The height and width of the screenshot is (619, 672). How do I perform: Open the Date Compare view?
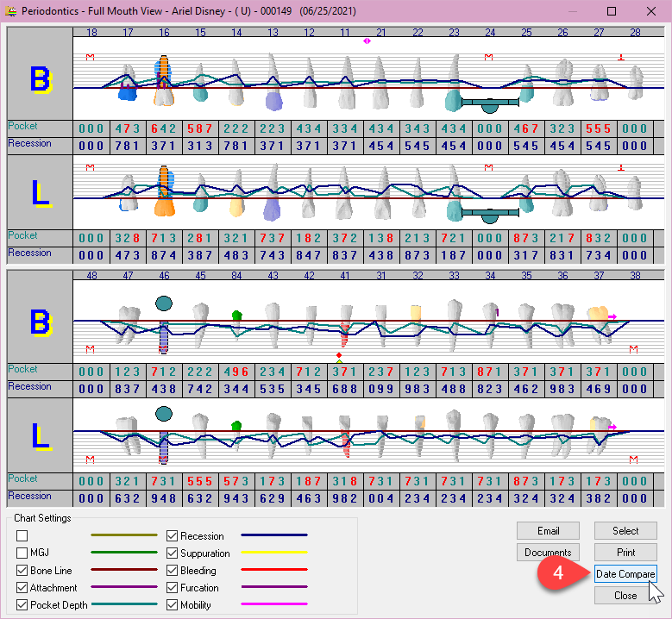[x=625, y=574]
